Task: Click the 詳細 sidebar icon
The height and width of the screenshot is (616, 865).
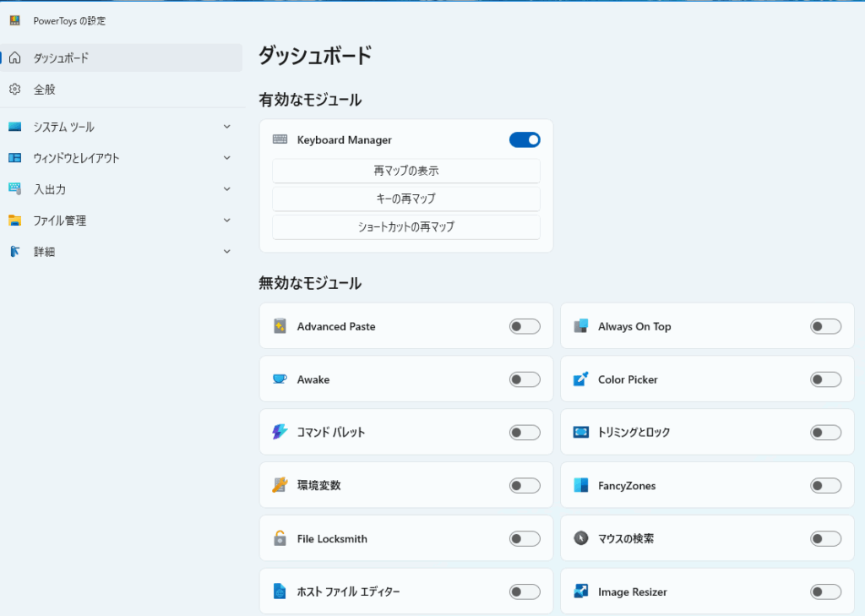Action: 15,252
